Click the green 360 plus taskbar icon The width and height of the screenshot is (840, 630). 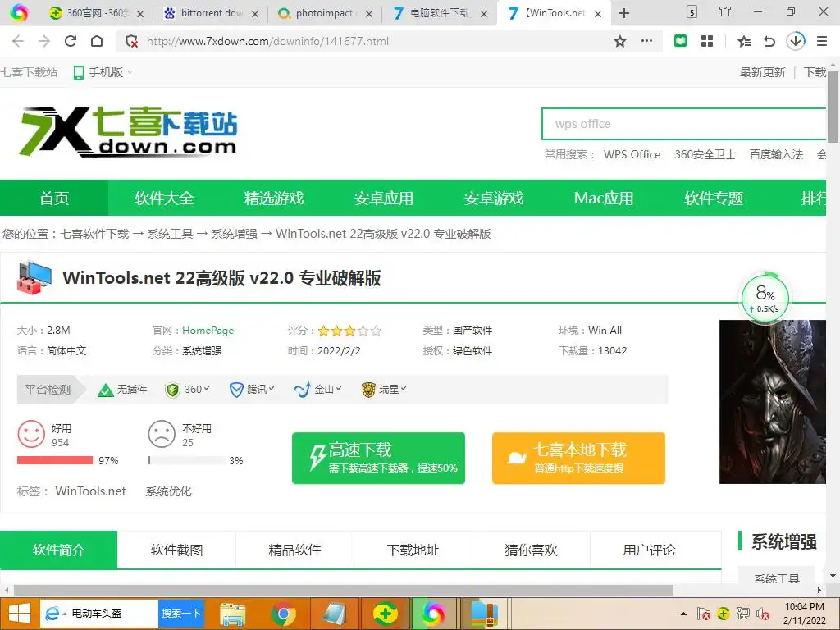(x=385, y=614)
